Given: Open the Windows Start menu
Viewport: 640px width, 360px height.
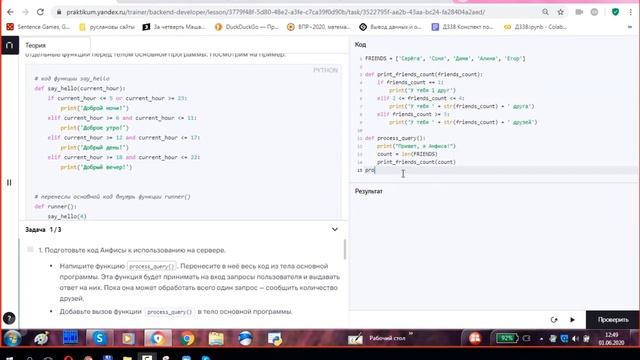Looking at the screenshot, I should point(12,338).
